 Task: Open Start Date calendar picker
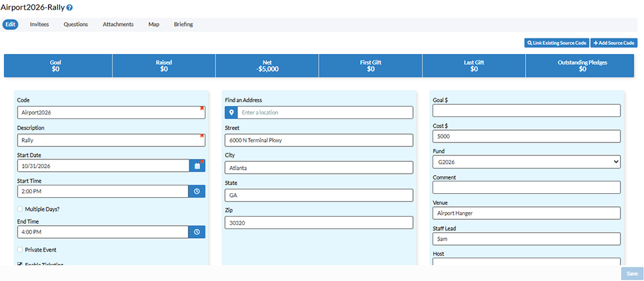pos(197,166)
